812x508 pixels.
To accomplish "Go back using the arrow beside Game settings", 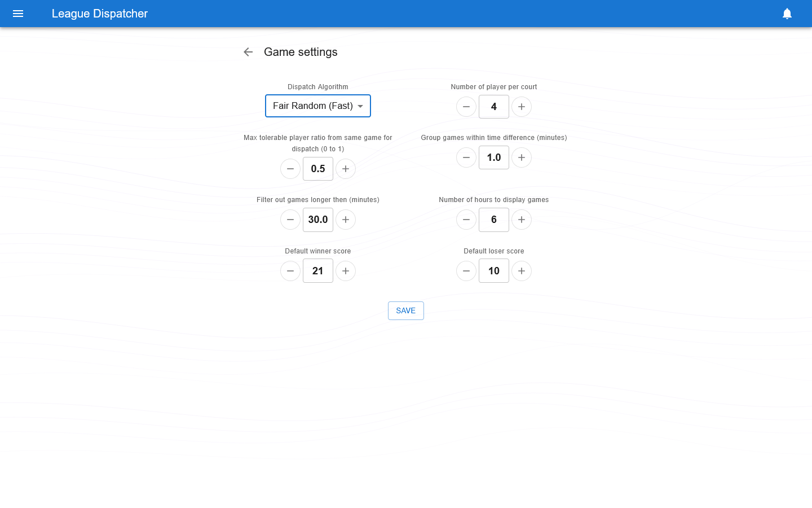I will click(248, 52).
